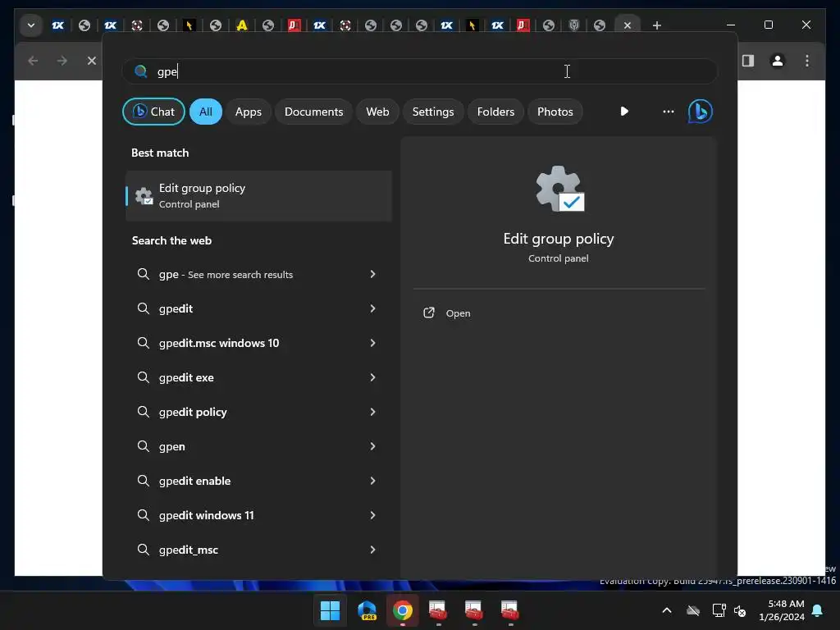840x630 pixels.
Task: Expand 'gpen' suggestion chevron
Action: 373,446
